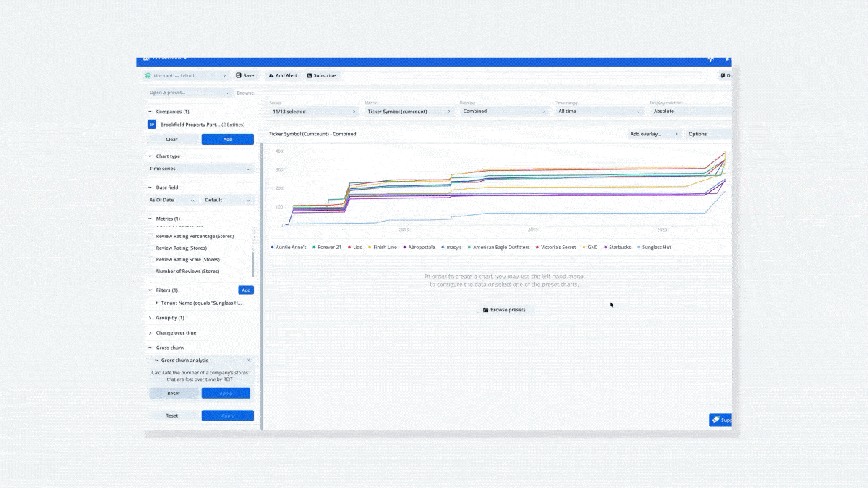Screen dimensions: 868x488
Task: Collapse the Gross churn analysis item
Action: pyautogui.click(x=156, y=360)
